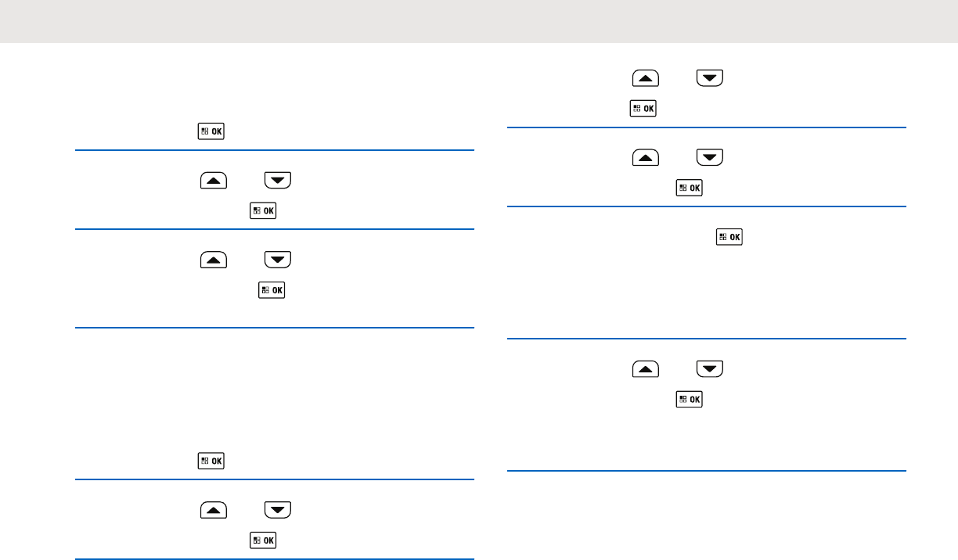This screenshot has width=958, height=560.
Task: Click the second OK icon in left column
Action: point(264,210)
